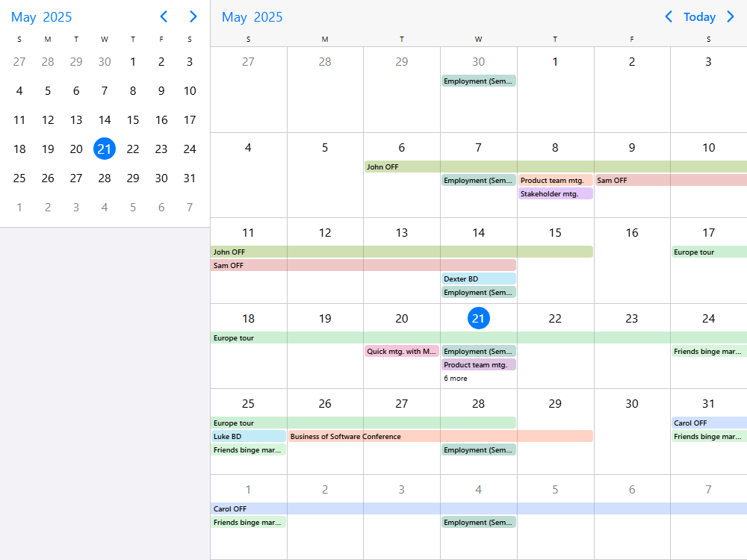
Task: Select date 10 in mini calendar
Action: click(x=190, y=90)
